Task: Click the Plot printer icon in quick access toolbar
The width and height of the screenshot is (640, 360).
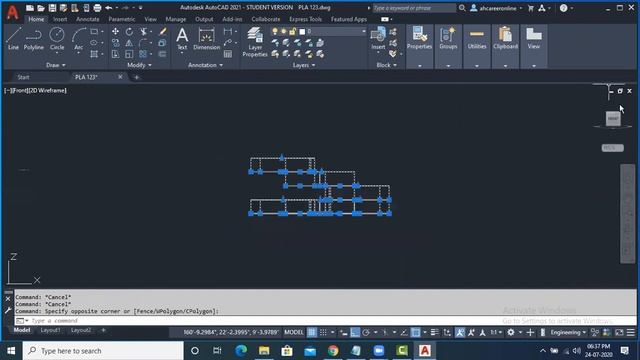Action: 97,8
